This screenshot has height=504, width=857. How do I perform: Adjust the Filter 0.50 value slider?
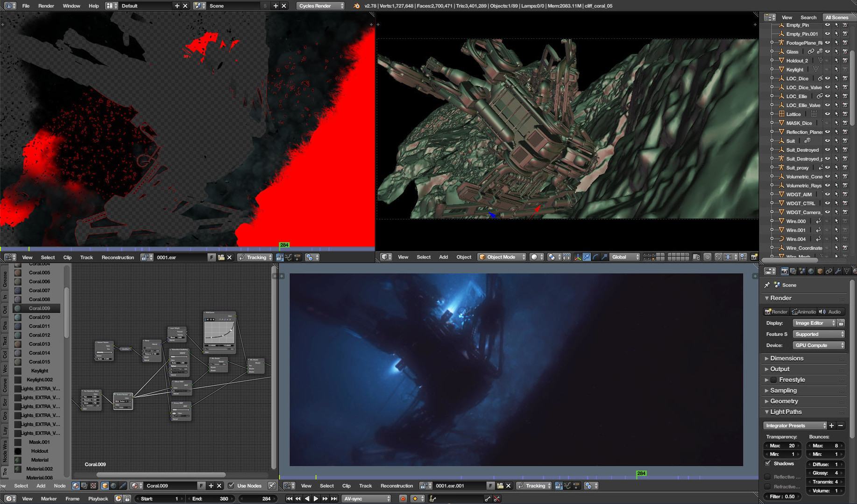782,497
